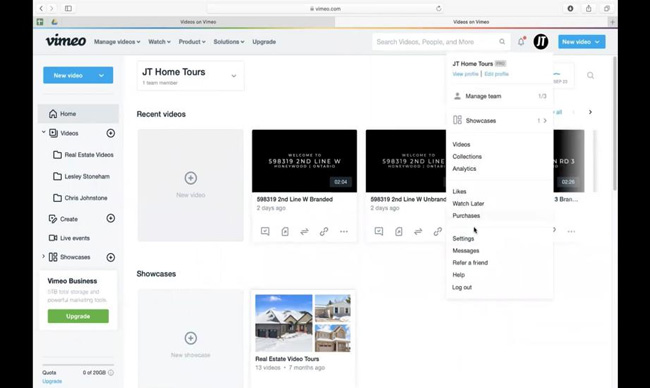Expand JT Home Tours team selector
Screen dimensions: 650x388
(234, 76)
